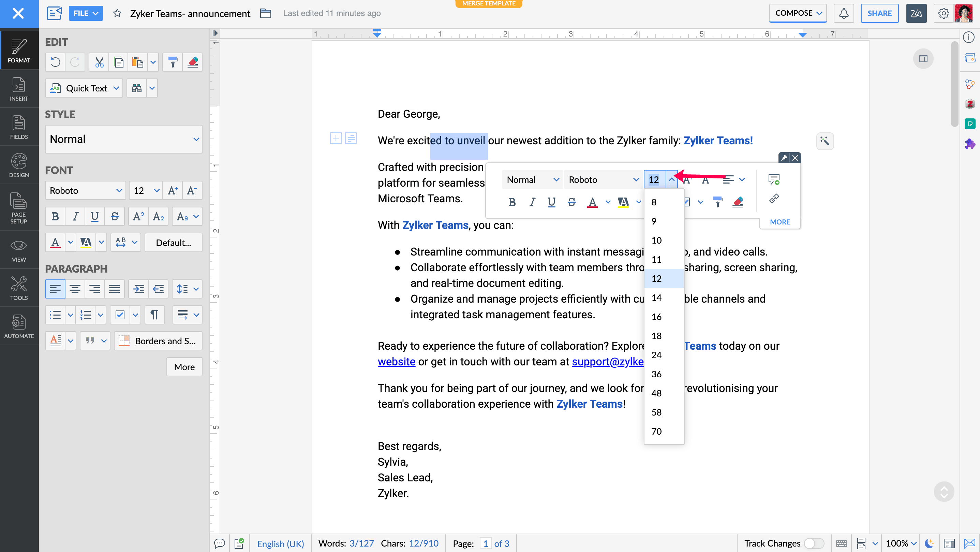
Task: Toggle bold in the Font panel
Action: pyautogui.click(x=55, y=217)
